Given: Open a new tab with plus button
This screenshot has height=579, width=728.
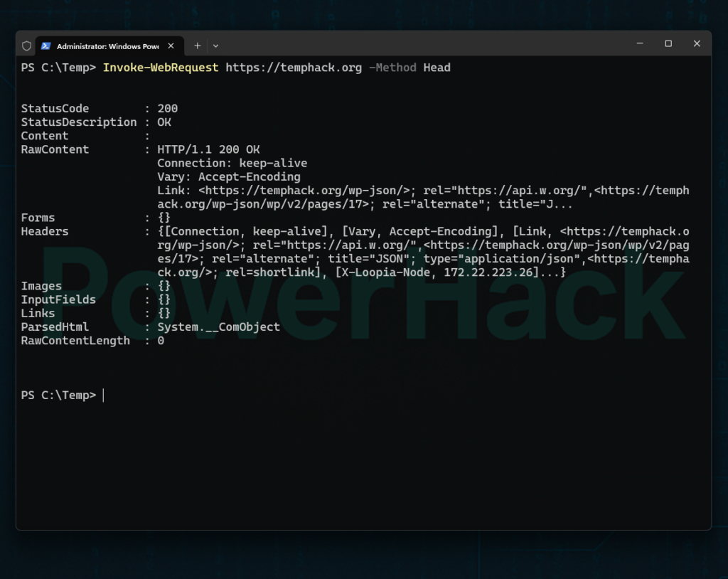Looking at the screenshot, I should (198, 46).
